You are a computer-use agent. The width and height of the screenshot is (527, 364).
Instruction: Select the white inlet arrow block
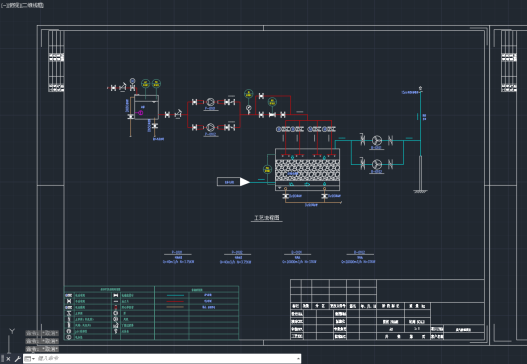[x=233, y=182]
